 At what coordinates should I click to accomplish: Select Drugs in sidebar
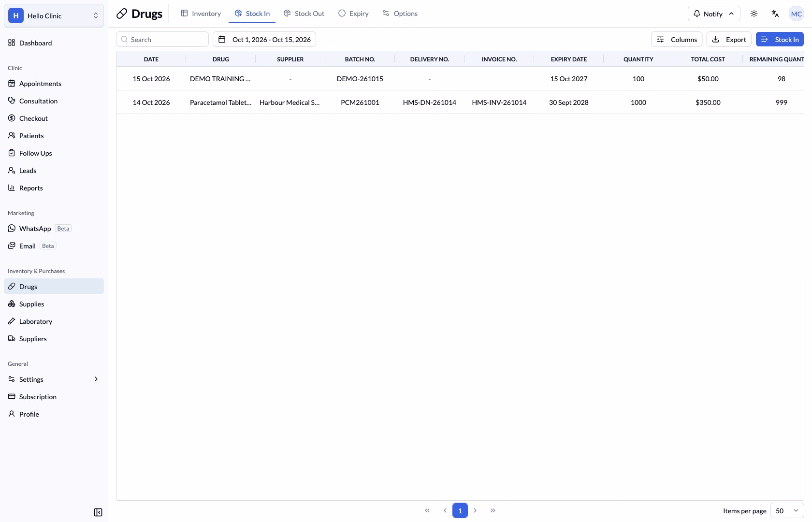click(54, 287)
